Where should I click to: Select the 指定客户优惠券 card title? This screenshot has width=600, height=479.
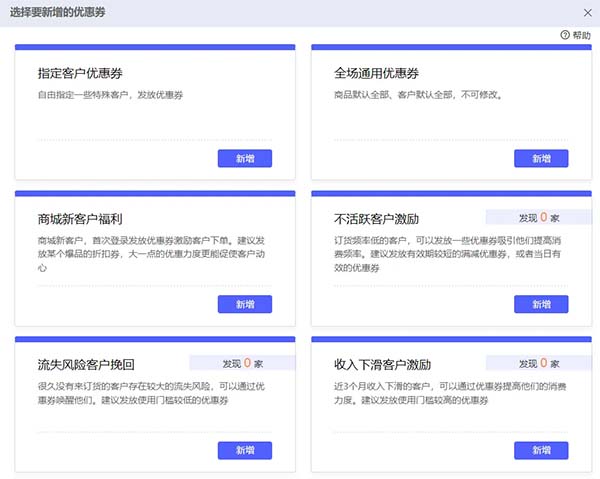(x=86, y=74)
